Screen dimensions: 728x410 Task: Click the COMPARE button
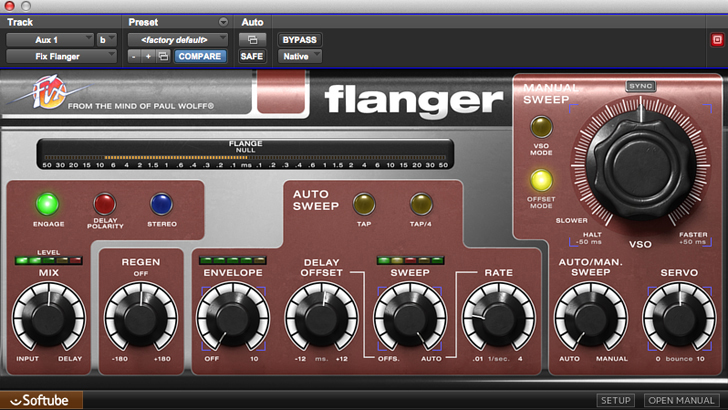pyautogui.click(x=200, y=56)
